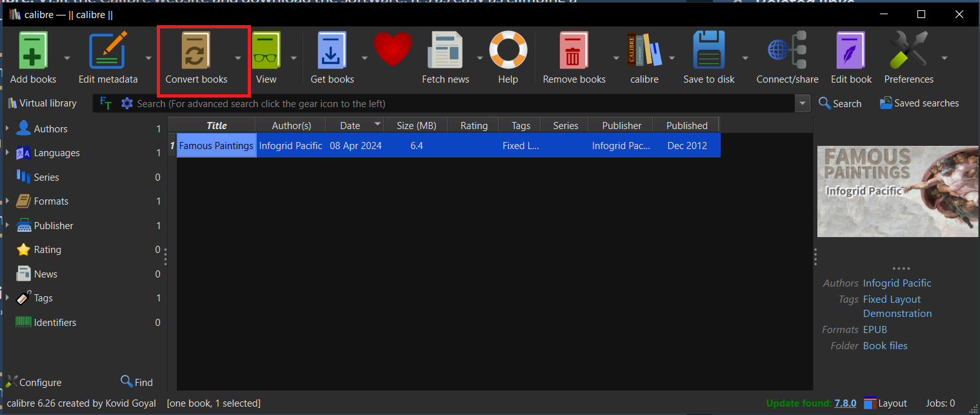980x415 pixels.
Task: Click the 7.8.0 update link
Action: coord(845,403)
